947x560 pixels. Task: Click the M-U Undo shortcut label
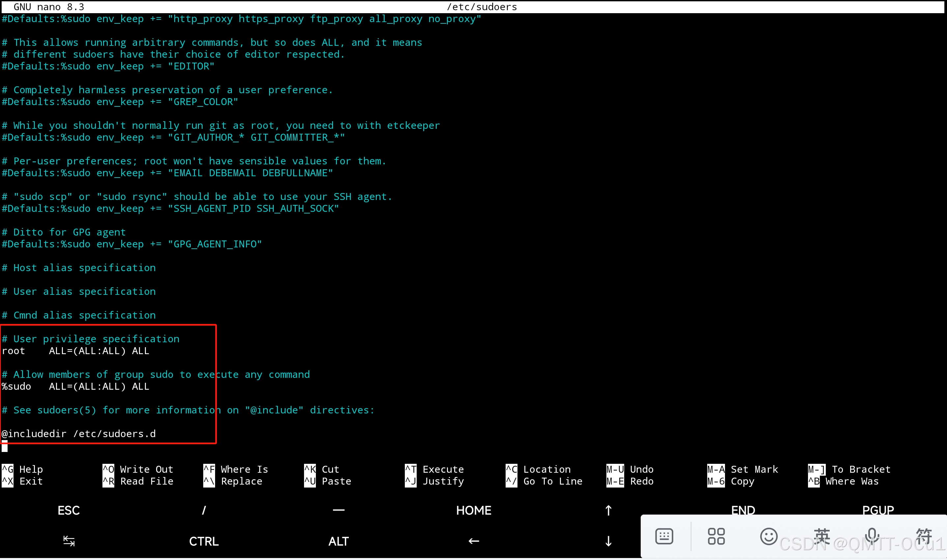630,469
